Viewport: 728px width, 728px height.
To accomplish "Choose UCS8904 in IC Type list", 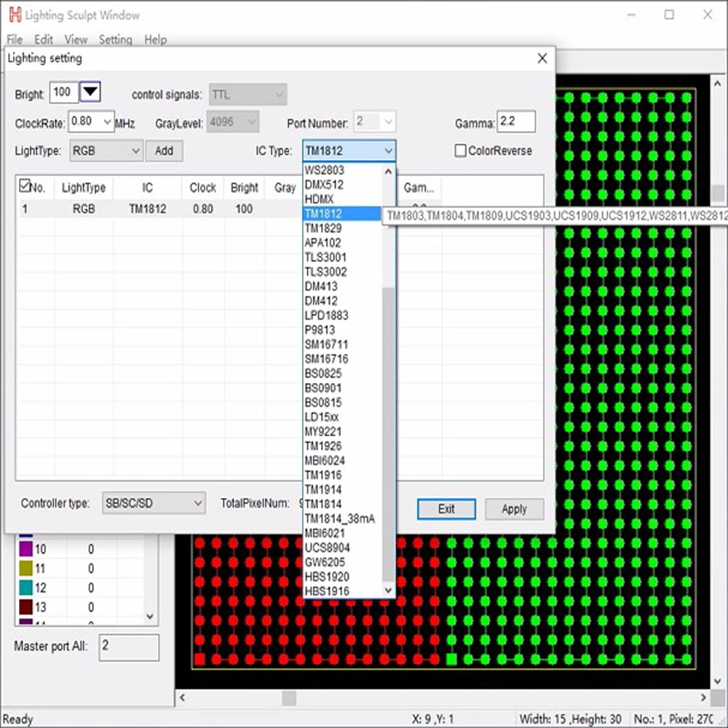I will click(x=328, y=548).
